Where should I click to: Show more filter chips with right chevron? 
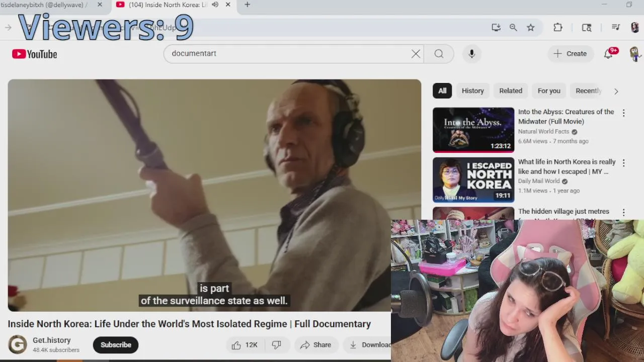(616, 91)
